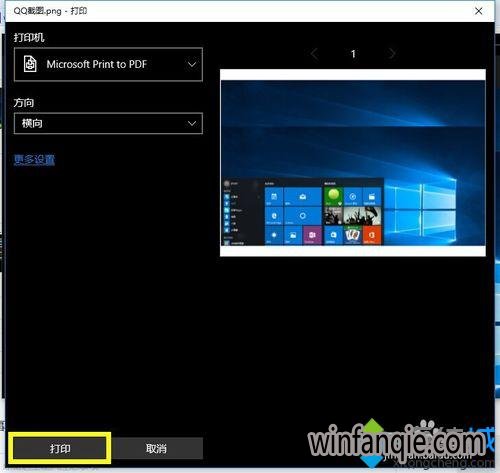Click the printer PDF document icon
Screen dimensions: 500x473
(x=30, y=64)
